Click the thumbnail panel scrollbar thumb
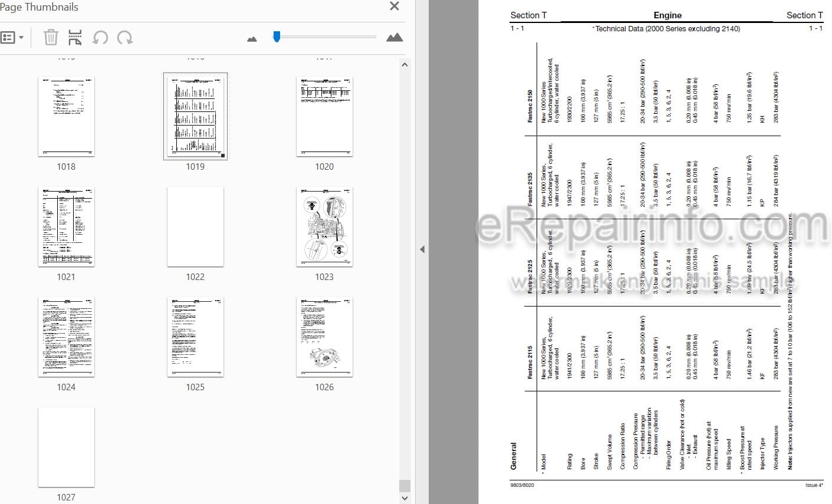The width and height of the screenshot is (832, 504). [404, 485]
